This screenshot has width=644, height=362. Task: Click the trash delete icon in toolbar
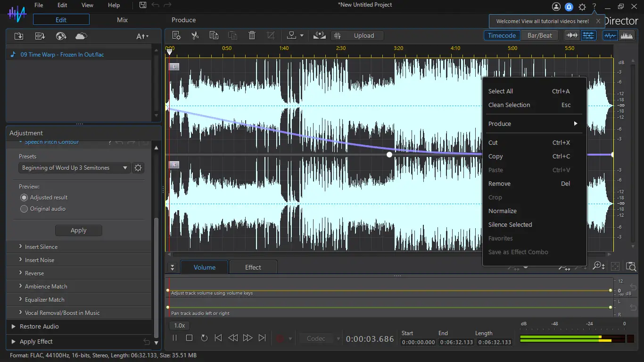[x=252, y=35]
